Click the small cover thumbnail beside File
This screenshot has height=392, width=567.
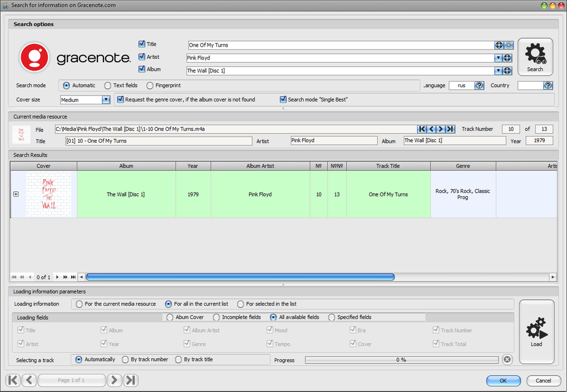pyautogui.click(x=21, y=134)
